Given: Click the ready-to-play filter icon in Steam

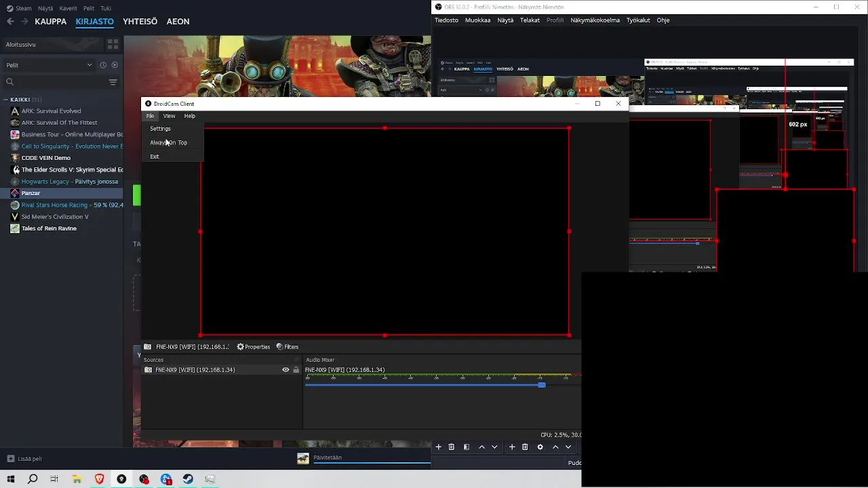Looking at the screenshot, I should click(x=115, y=65).
